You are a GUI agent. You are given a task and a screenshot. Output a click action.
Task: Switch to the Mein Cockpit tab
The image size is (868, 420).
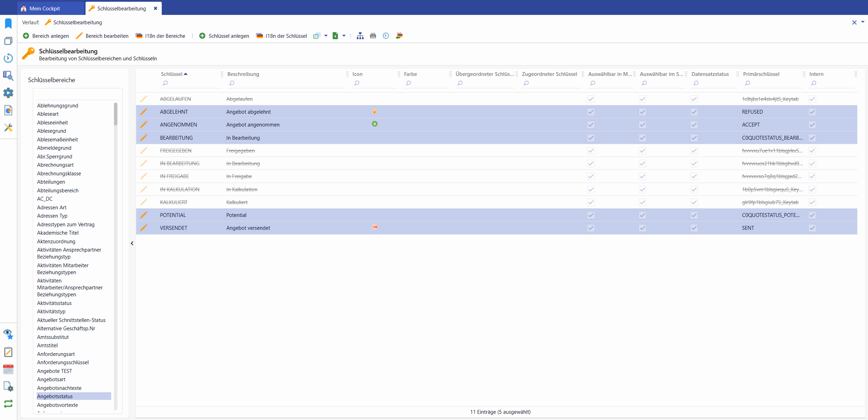[44, 8]
